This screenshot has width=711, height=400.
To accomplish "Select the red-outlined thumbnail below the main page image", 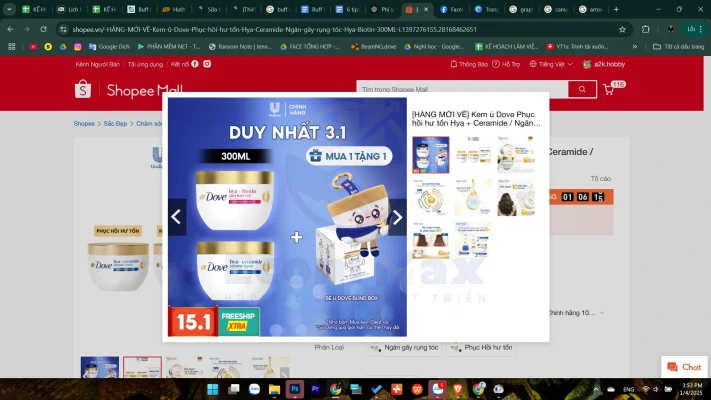I will (x=142, y=367).
